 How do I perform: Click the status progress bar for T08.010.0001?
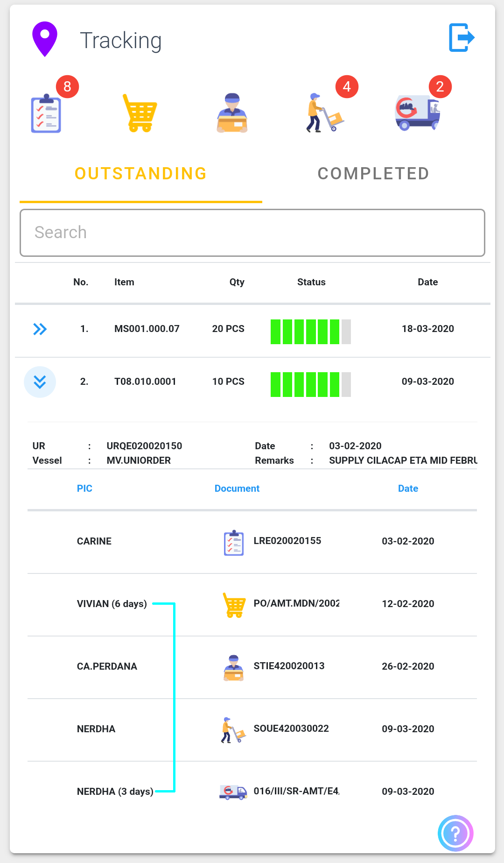click(310, 384)
